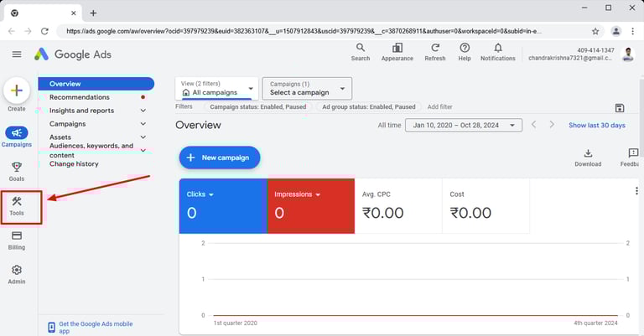The height and width of the screenshot is (336, 644).
Task: Open Insights and reports menu item
Action: 81,111
